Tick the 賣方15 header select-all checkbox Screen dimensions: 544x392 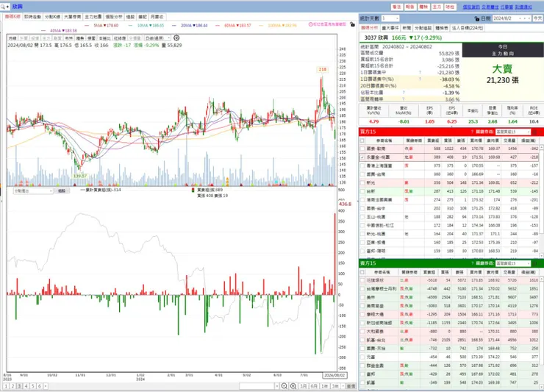(362, 272)
